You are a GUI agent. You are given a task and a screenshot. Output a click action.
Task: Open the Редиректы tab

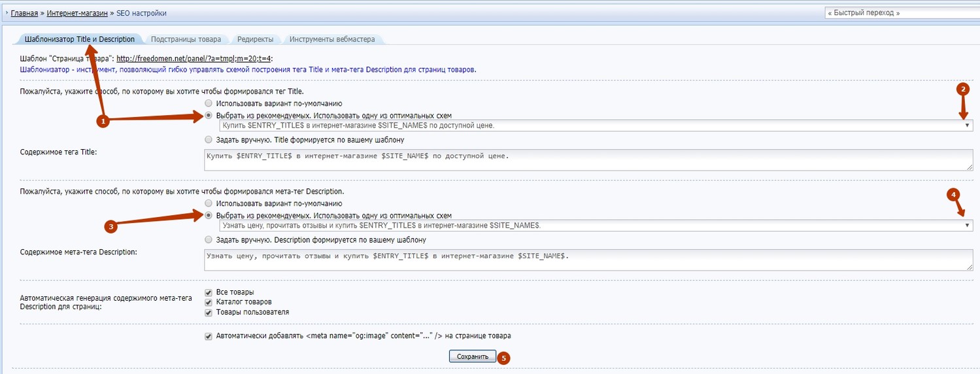pos(255,39)
